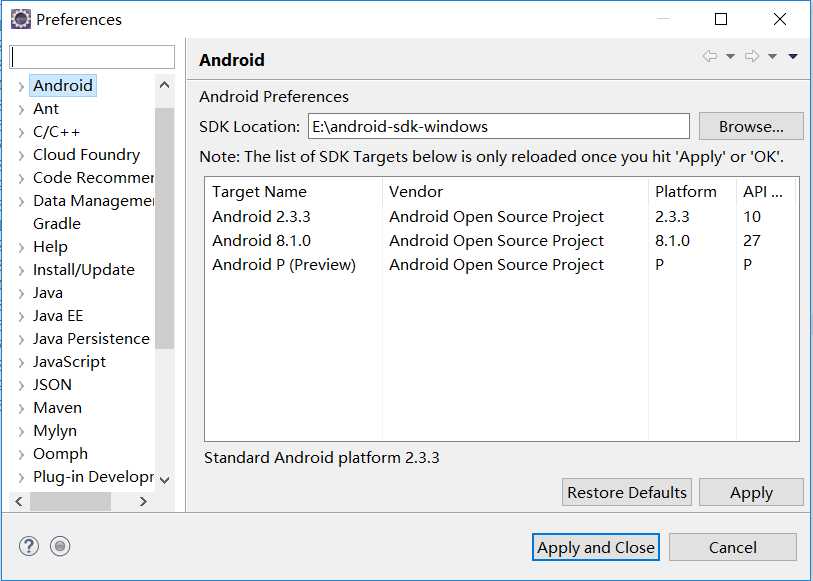Click the Restore Defaults button

(x=626, y=492)
